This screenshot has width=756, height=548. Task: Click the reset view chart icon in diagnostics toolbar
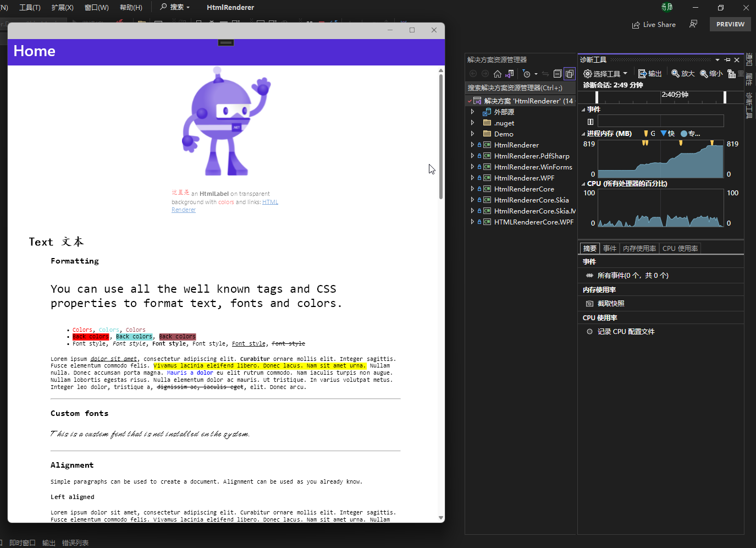point(732,74)
